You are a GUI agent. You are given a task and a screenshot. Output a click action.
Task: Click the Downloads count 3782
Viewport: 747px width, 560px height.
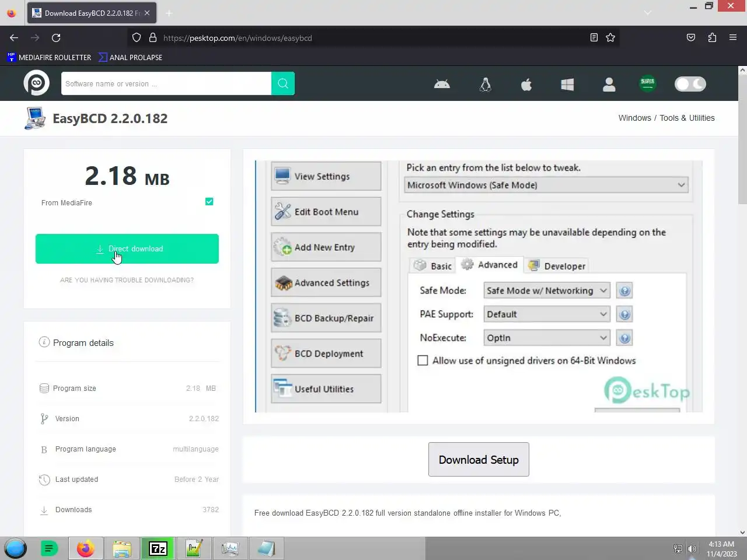click(x=211, y=510)
